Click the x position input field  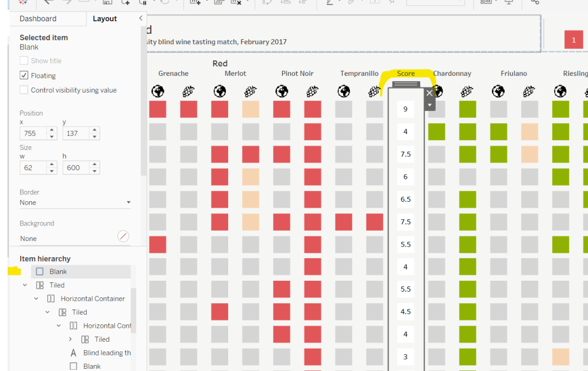coord(32,133)
